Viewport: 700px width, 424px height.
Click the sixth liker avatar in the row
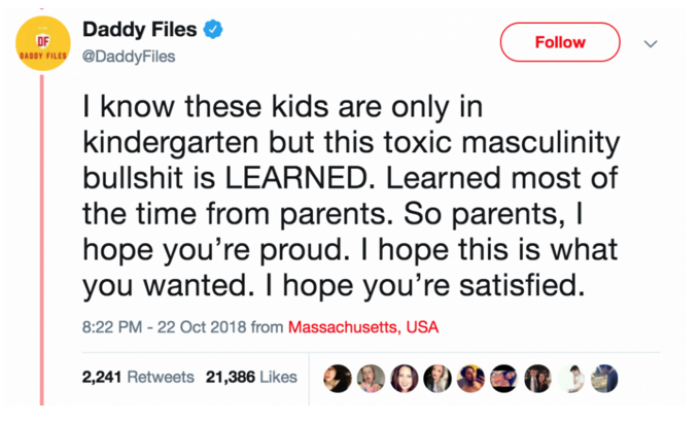point(503,377)
